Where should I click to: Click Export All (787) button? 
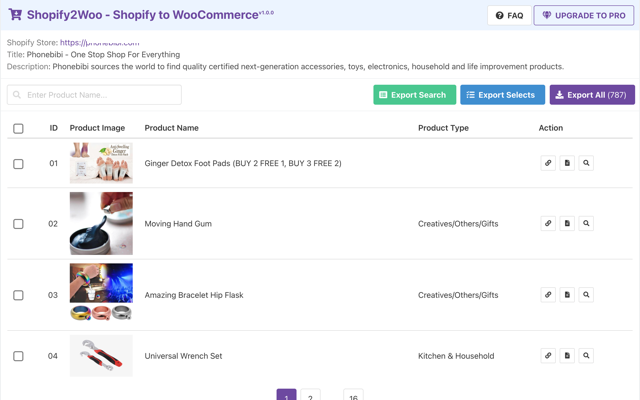tap(592, 95)
